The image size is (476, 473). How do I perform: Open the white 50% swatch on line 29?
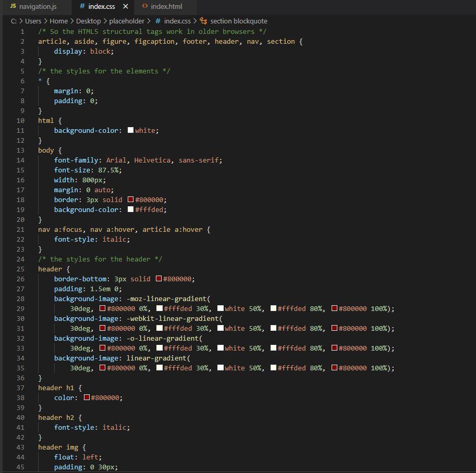[x=221, y=308]
